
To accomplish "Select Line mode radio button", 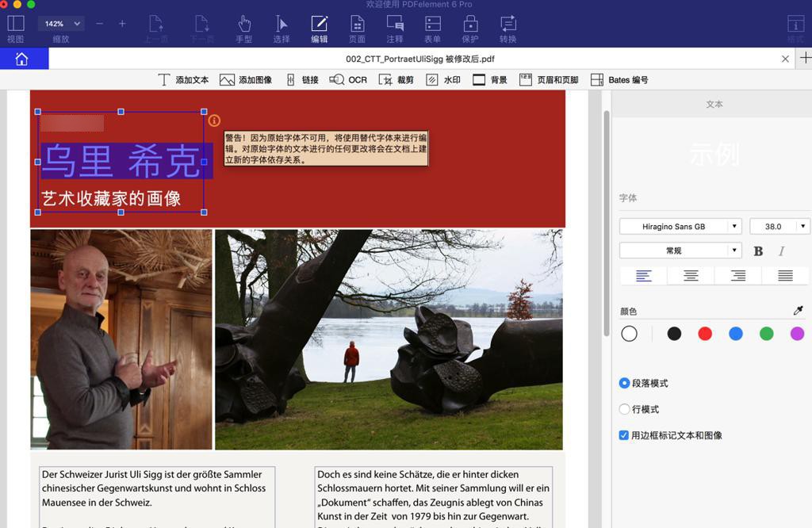I will click(624, 409).
